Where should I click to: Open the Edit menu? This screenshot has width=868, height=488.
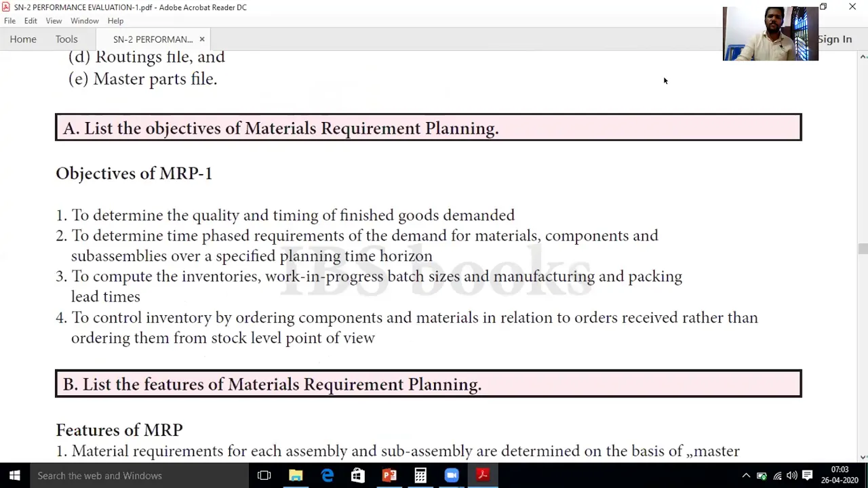31,21
